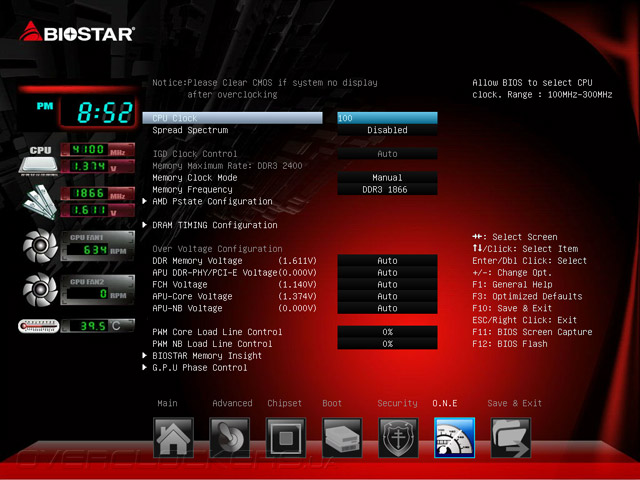640x480 pixels.
Task: Click the thermometer temperature icon
Action: [x=39, y=326]
